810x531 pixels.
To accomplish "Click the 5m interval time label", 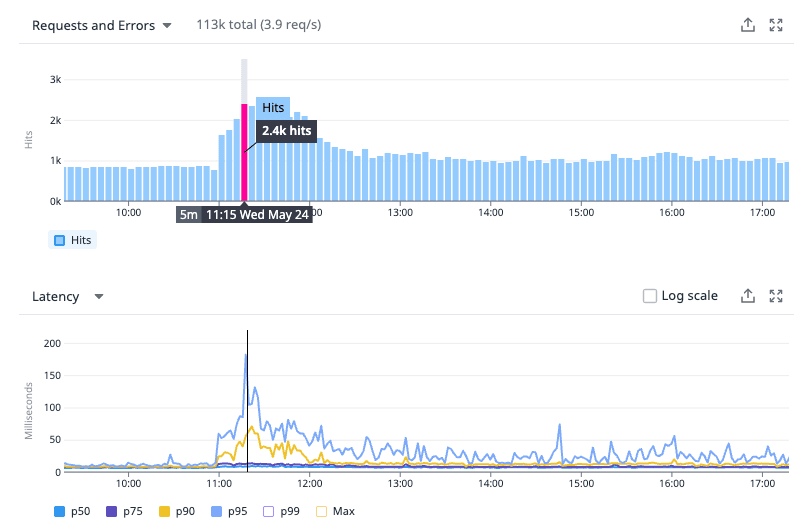I will click(x=189, y=214).
